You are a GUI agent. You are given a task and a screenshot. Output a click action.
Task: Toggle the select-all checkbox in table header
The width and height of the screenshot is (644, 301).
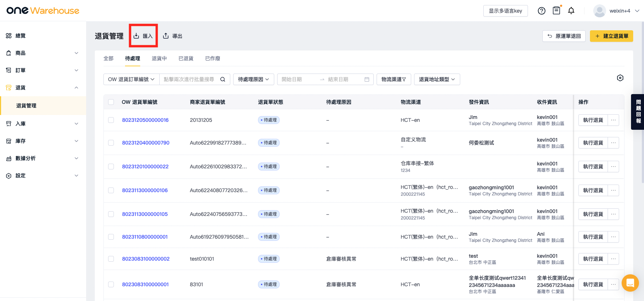click(111, 102)
